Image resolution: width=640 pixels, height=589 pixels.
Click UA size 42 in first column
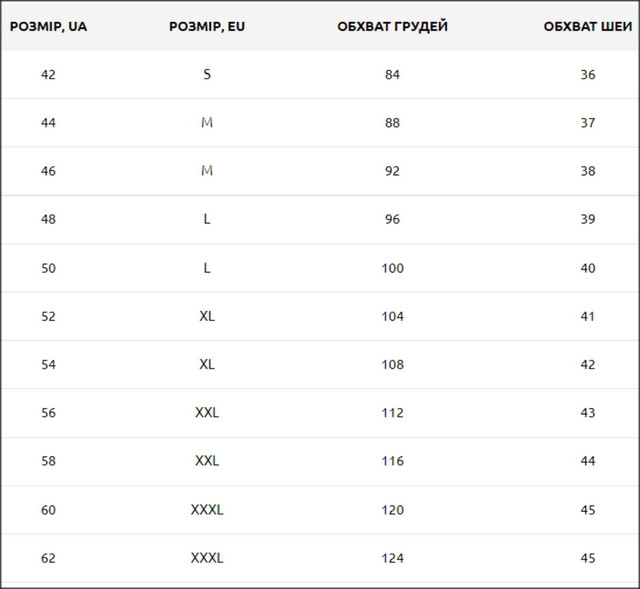pyautogui.click(x=48, y=74)
